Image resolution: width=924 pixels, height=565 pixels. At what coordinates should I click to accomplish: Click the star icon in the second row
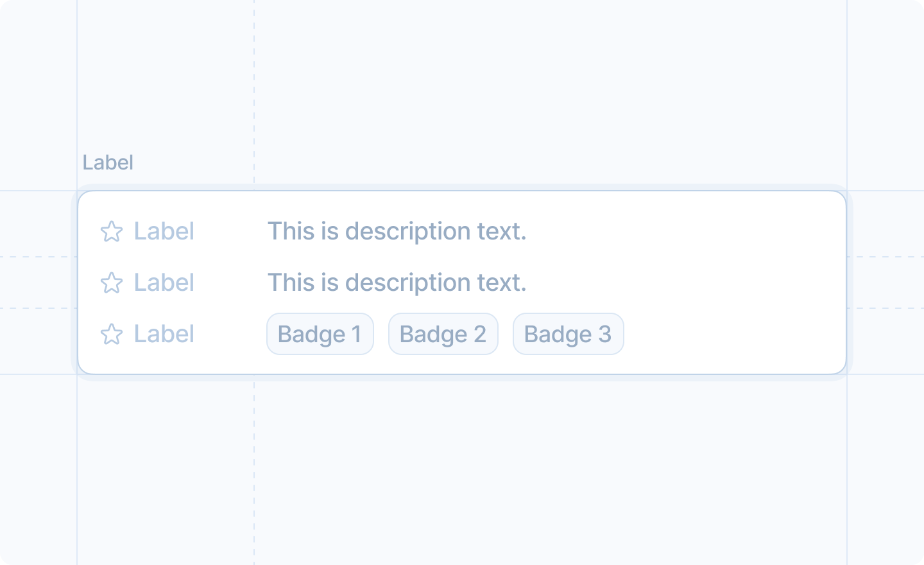[x=112, y=283]
